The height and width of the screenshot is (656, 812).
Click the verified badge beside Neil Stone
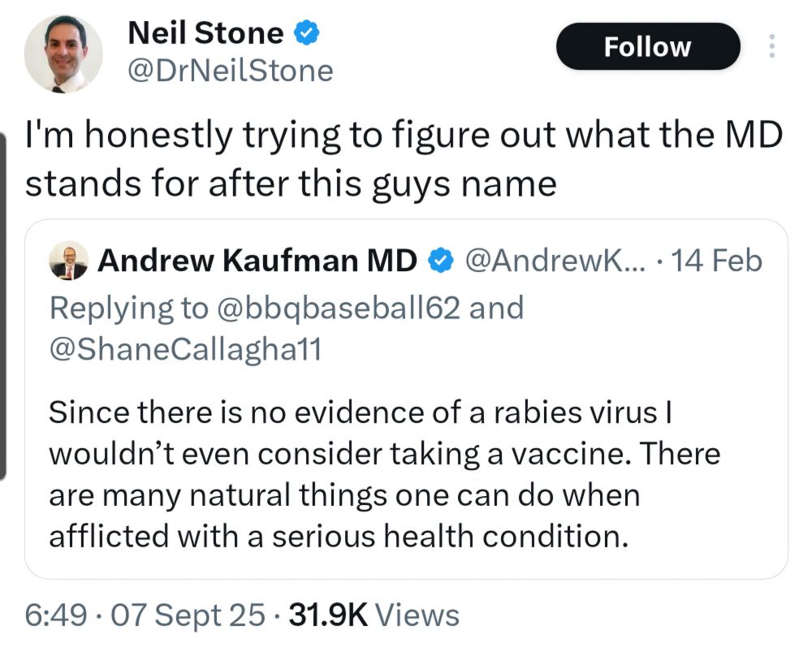coord(306,33)
